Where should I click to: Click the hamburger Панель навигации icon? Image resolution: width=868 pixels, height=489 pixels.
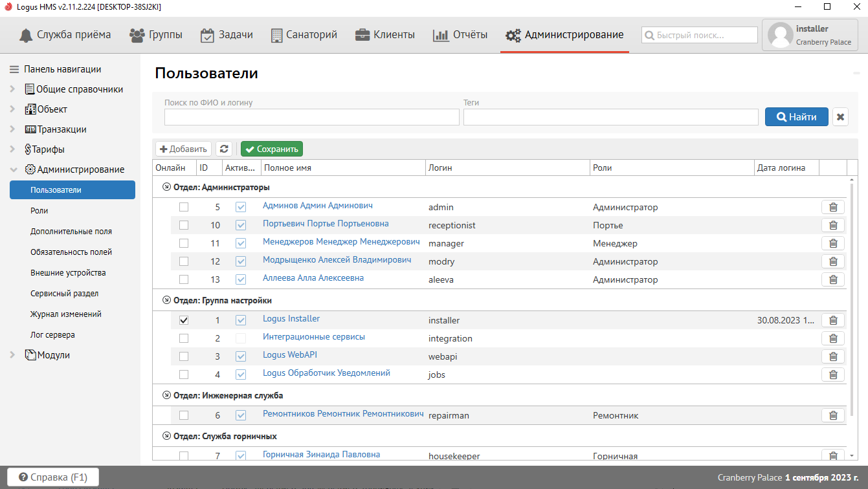tap(14, 69)
